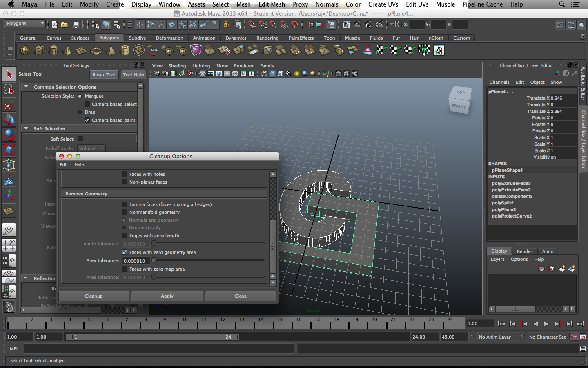The width and height of the screenshot is (588, 368).
Task: Enable Lamina faces checkbox
Action: pos(125,204)
